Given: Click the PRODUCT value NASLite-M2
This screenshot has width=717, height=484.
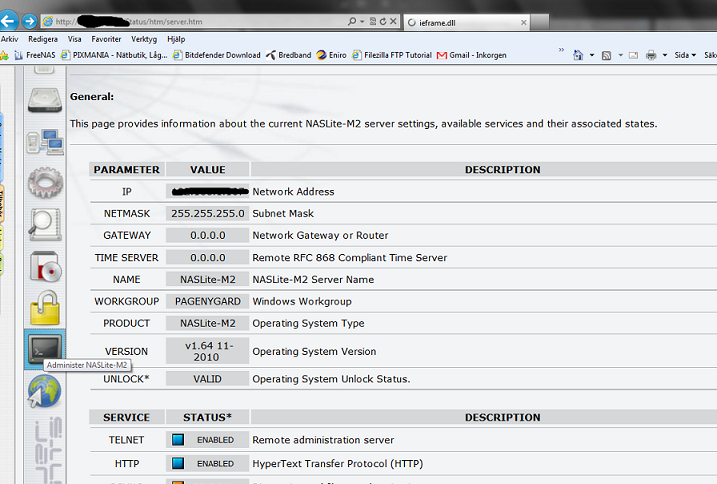Looking at the screenshot, I should [x=208, y=323].
